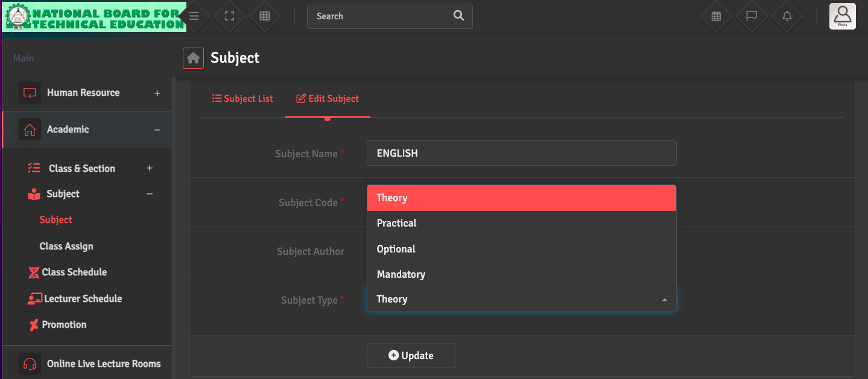Open the Edit Subject tab
The width and height of the screenshot is (868, 379).
328,99
